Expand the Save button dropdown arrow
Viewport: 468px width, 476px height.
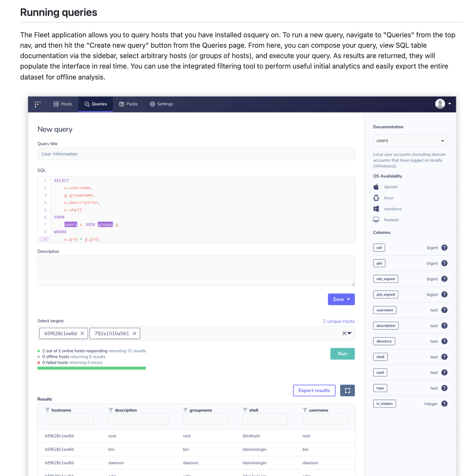coord(348,299)
